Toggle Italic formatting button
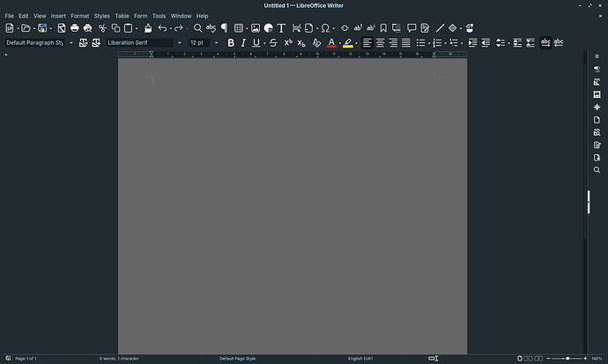This screenshot has width=608, height=364. [x=243, y=42]
